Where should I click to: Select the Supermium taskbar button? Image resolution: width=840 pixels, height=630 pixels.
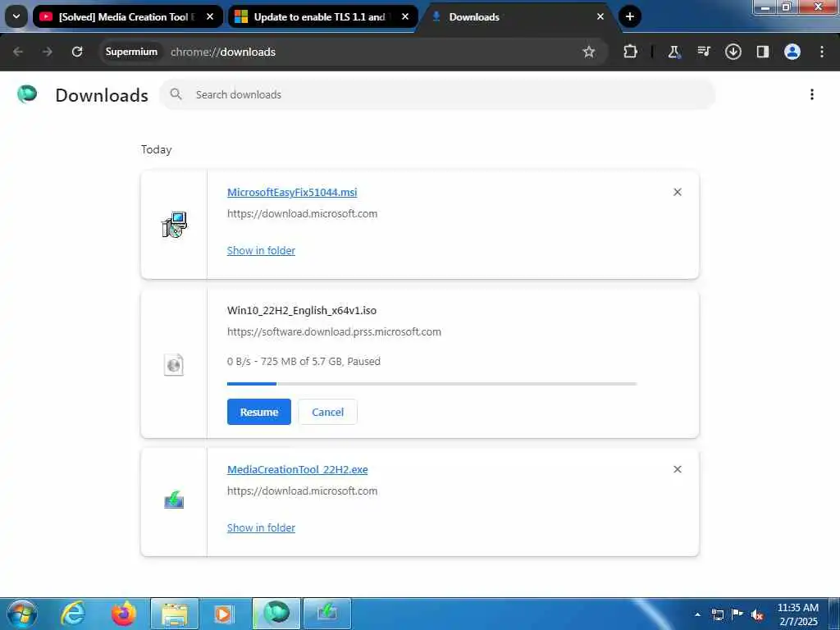[x=276, y=614]
